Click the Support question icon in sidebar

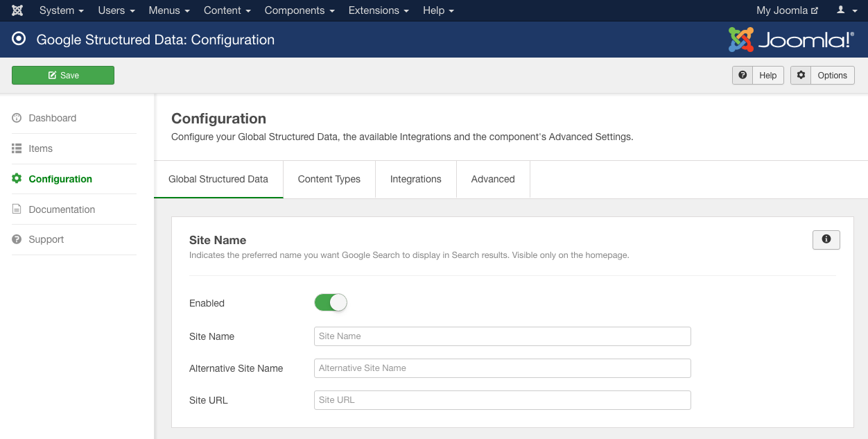(x=17, y=239)
